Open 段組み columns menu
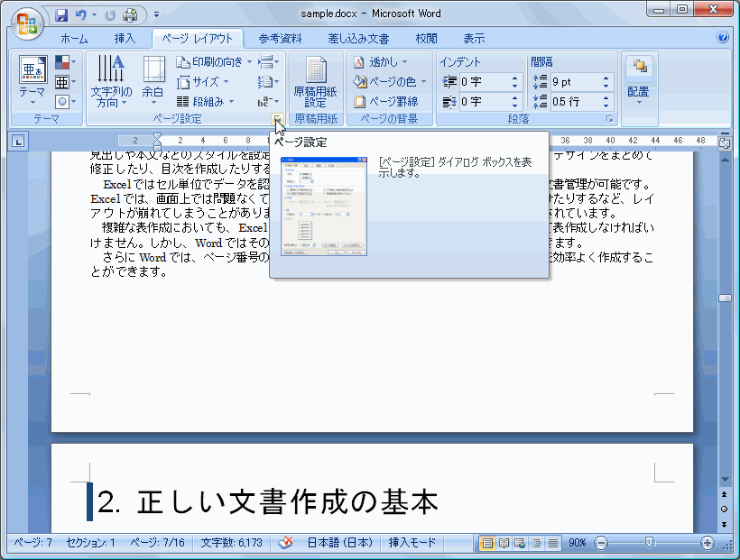 (205, 101)
